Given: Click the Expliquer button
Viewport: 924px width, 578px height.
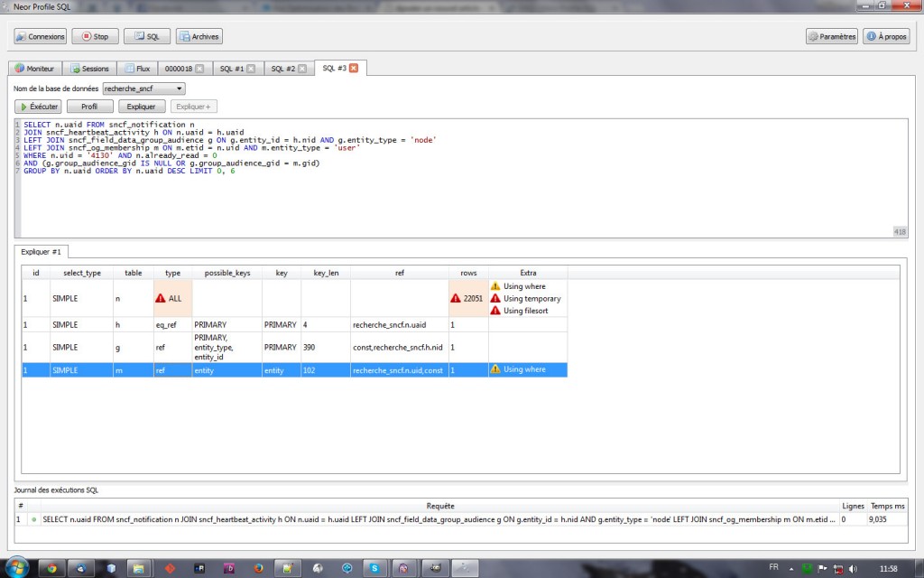Looking at the screenshot, I should 141,107.
